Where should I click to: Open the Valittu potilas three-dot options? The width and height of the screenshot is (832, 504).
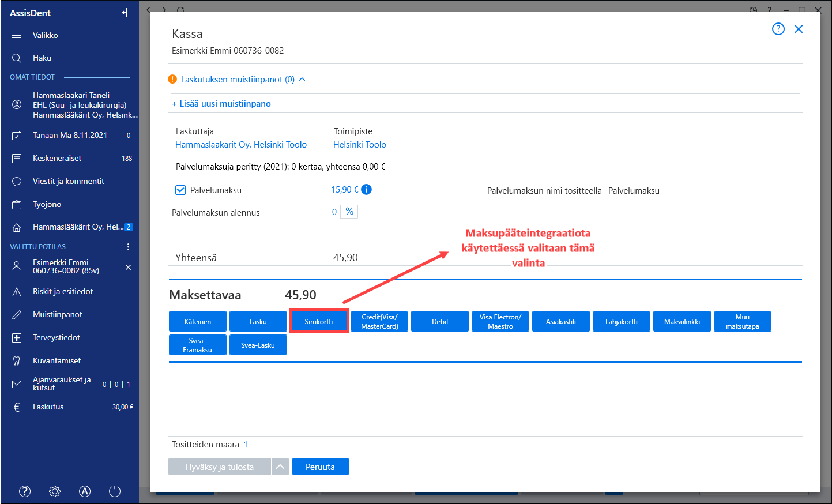(x=128, y=246)
